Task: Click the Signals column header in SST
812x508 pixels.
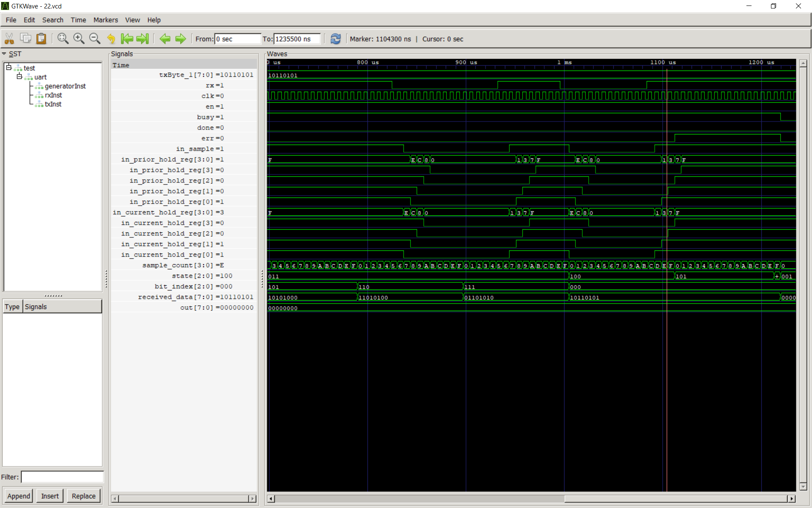Action: coord(62,306)
